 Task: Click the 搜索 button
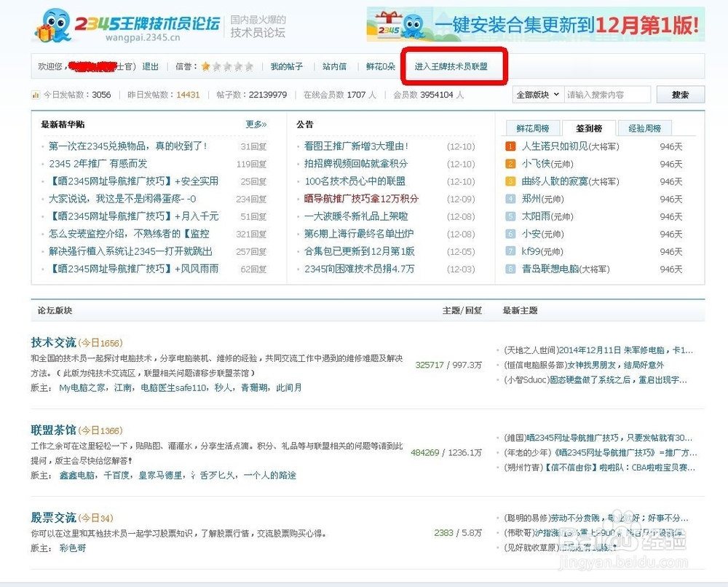coord(680,95)
